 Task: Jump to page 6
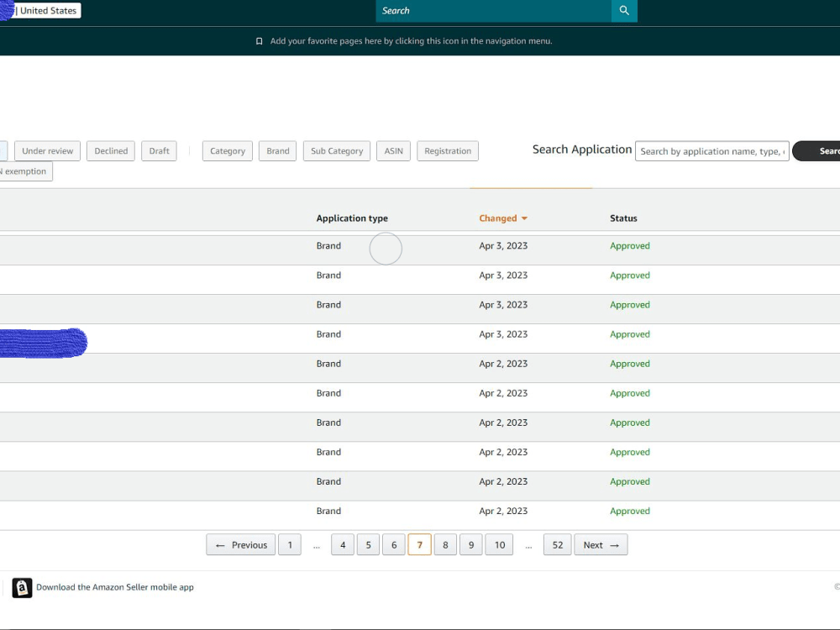pyautogui.click(x=394, y=545)
